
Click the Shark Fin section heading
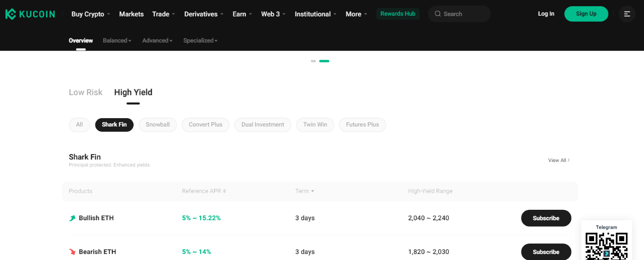85,157
